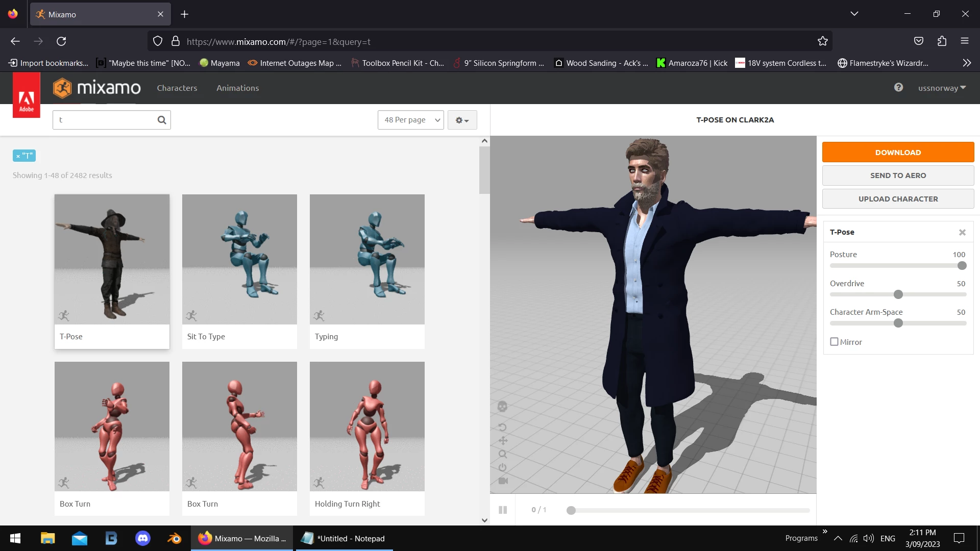Click the video camera follow icon
This screenshot has height=551, width=980.
pos(503,481)
